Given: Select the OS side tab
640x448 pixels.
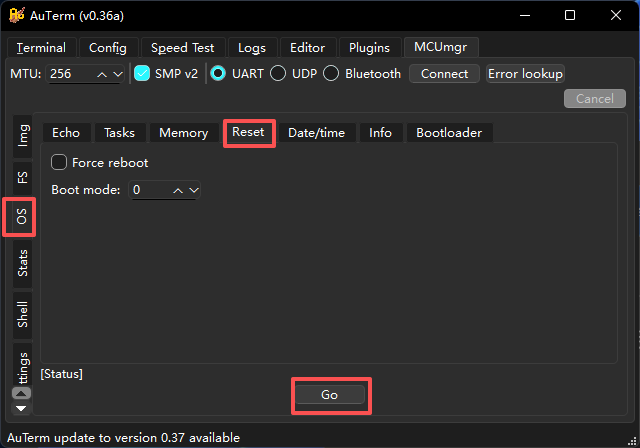Looking at the screenshot, I should 21,217.
